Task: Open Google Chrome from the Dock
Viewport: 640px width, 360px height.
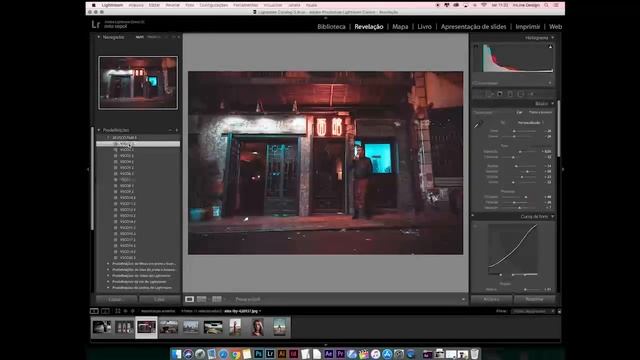Action: (235, 354)
